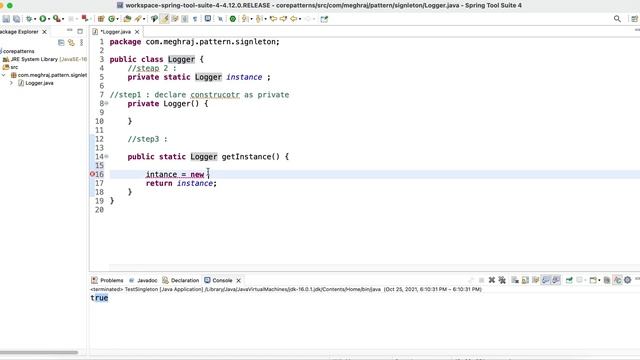Open Debug launch dropdown arrow
640x360 pixels.
[x=35, y=19]
